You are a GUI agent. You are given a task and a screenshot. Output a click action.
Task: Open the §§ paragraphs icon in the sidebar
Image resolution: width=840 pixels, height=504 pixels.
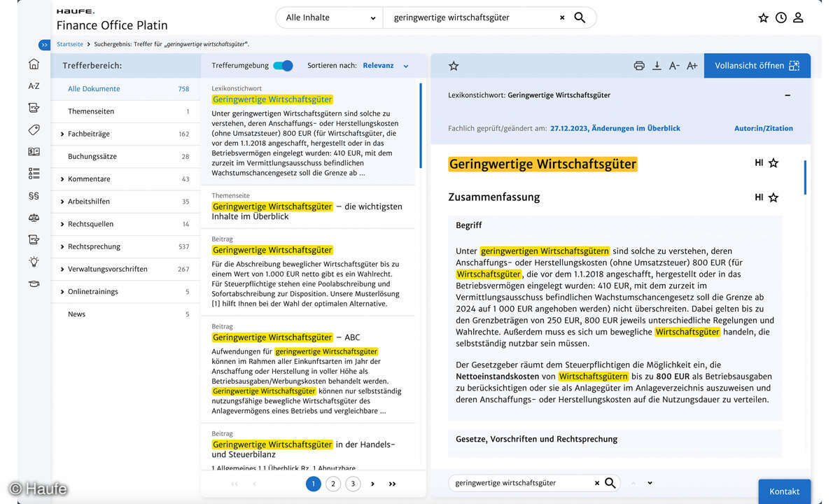pos(34,196)
